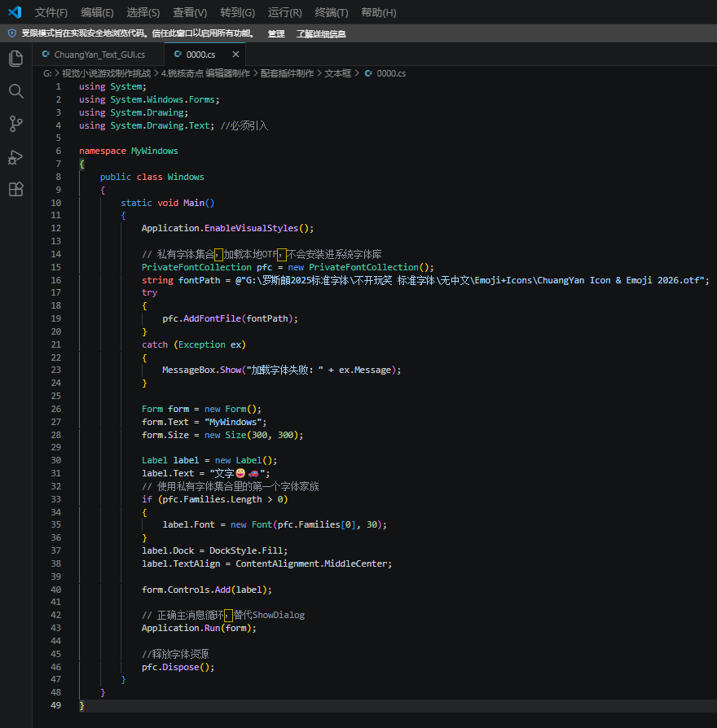Open the Search view in the activity bar

click(15, 91)
